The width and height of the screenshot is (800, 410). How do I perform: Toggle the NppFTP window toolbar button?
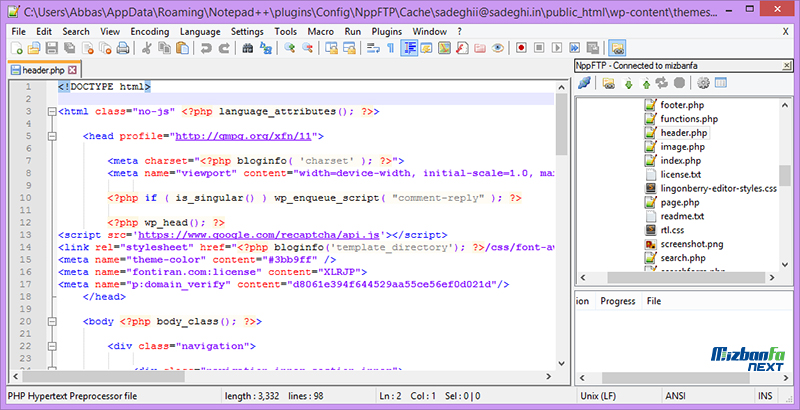coord(617,48)
